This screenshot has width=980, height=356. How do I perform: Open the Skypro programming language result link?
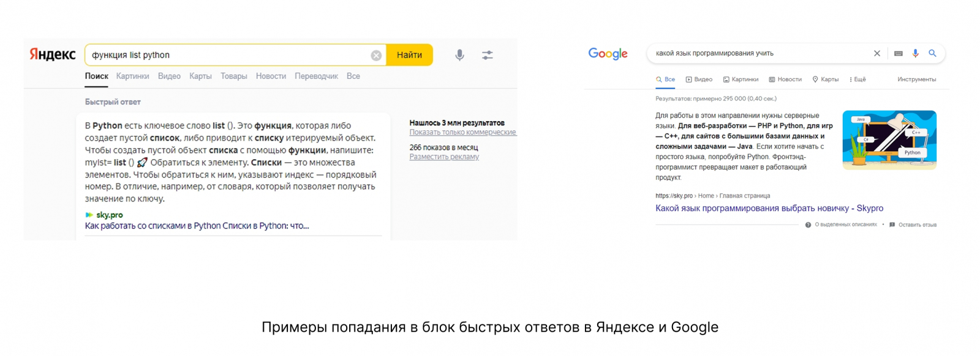tap(769, 209)
